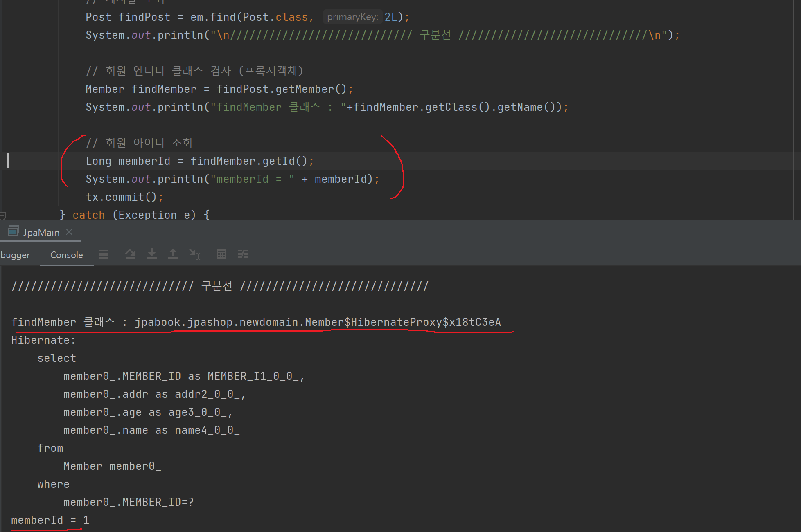Click Run to Cursor icon

click(194, 254)
